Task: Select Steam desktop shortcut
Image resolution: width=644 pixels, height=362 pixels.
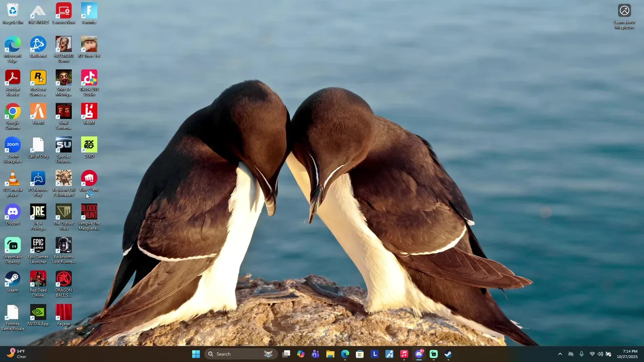Action: (x=13, y=282)
